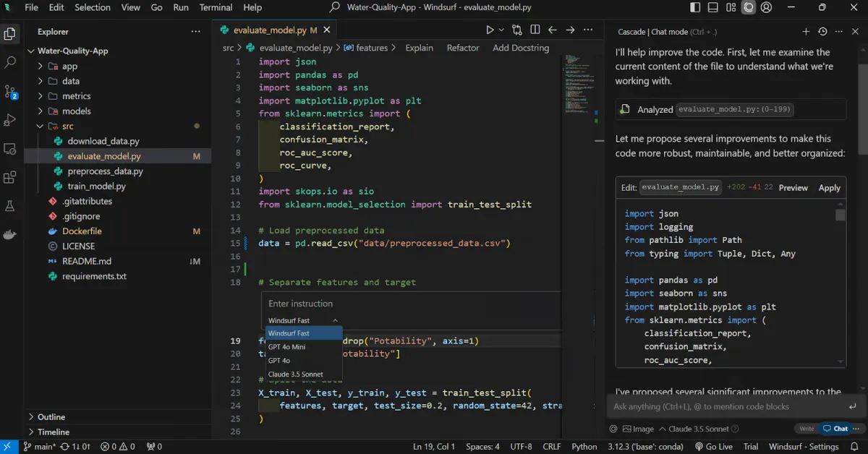The height and width of the screenshot is (454, 868).
Task: Click the Enter instruction input field
Action: [411, 304]
